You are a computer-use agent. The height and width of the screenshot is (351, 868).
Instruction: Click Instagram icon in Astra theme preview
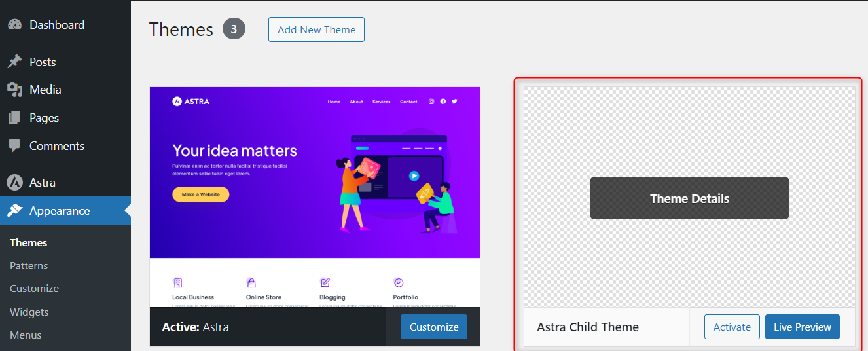(431, 102)
